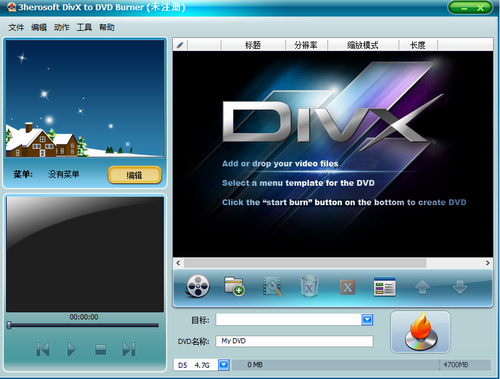This screenshot has width=500, height=379.
Task: Move selected item down with arrow icon
Action: (x=460, y=287)
